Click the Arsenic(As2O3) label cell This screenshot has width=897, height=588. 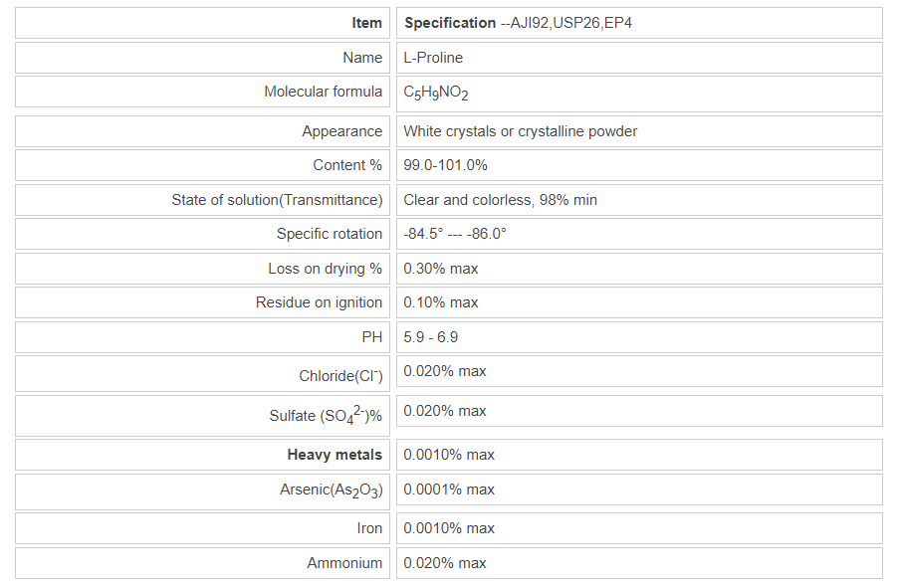[332, 490]
